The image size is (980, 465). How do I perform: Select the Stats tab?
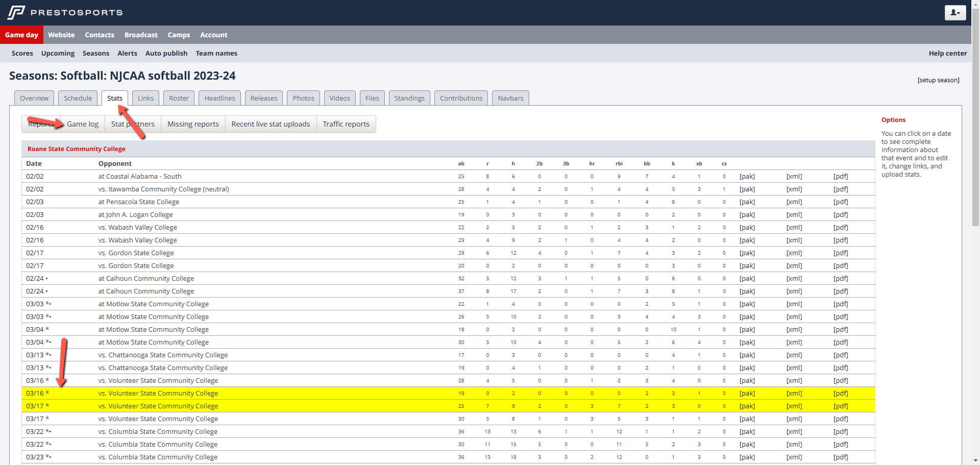(x=115, y=98)
